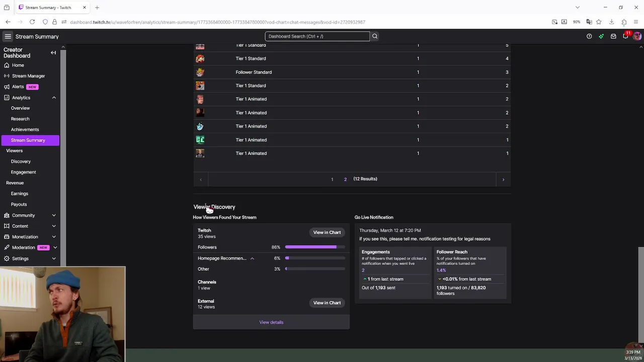This screenshot has height=362, width=644.
Task: Click the green sparkle icon in header
Action: (601, 36)
